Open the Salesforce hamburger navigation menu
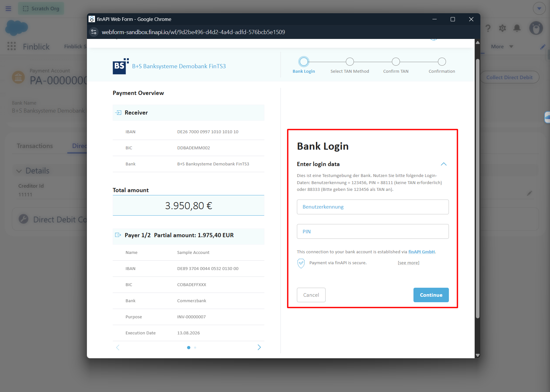Image resolution: width=550 pixels, height=392 pixels. (8, 9)
